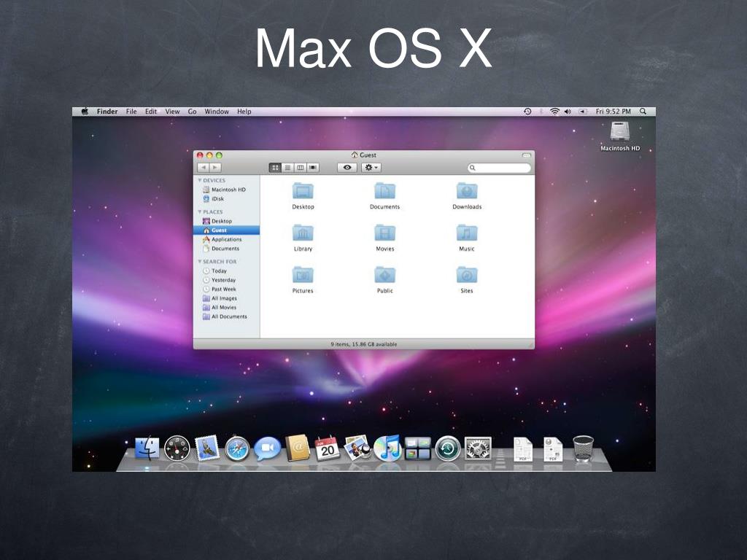Open the first PDF document in Dock

[x=522, y=449]
